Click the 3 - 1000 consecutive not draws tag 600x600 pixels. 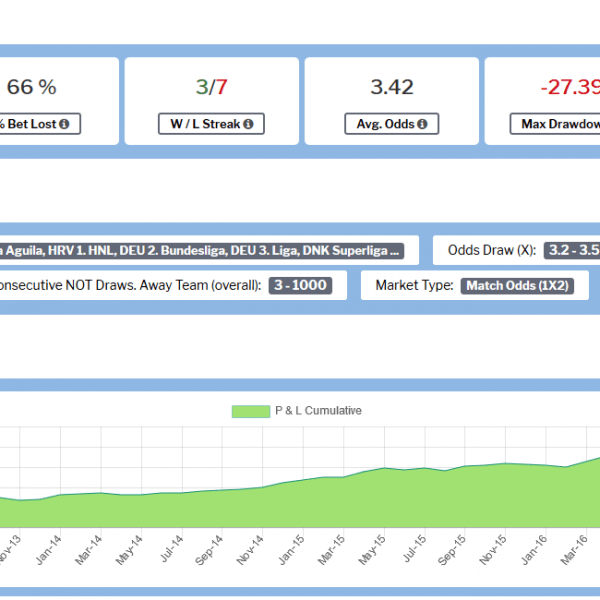300,285
